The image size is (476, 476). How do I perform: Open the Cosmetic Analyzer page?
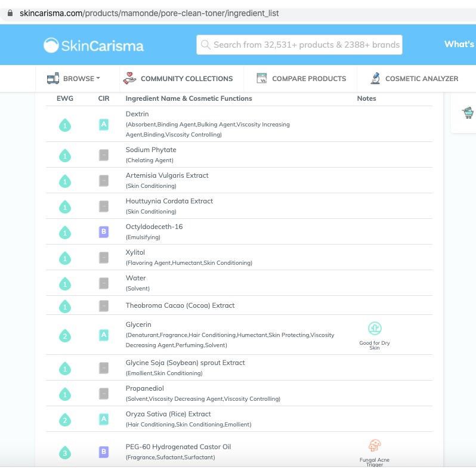click(x=414, y=79)
